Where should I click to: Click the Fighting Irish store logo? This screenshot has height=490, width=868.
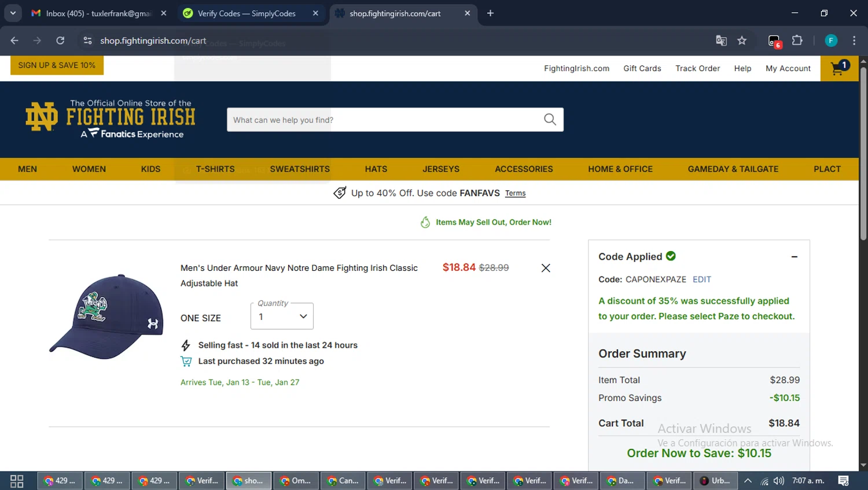[x=111, y=119]
